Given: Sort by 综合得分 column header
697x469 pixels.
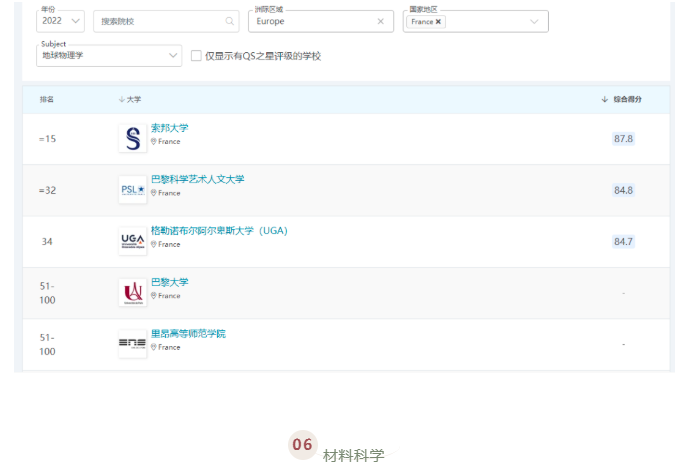Looking at the screenshot, I should click(x=621, y=99).
